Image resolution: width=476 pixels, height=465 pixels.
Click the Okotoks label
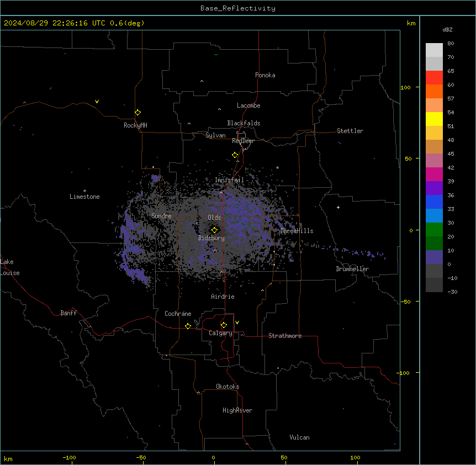pyautogui.click(x=228, y=387)
